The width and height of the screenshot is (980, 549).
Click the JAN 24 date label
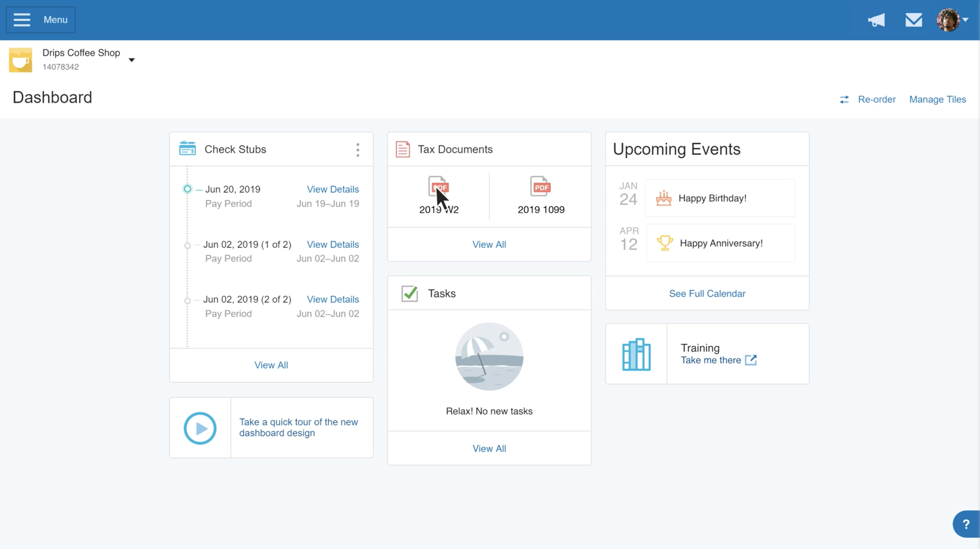628,194
